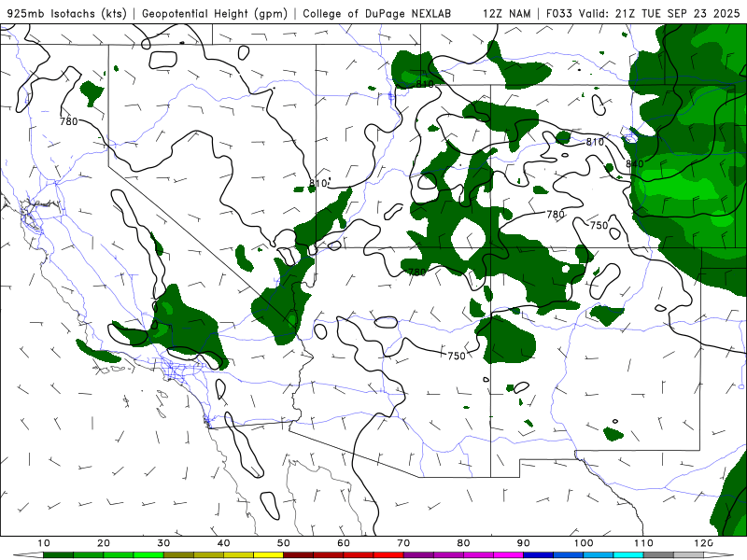Click legend value 70

pyautogui.click(x=403, y=543)
